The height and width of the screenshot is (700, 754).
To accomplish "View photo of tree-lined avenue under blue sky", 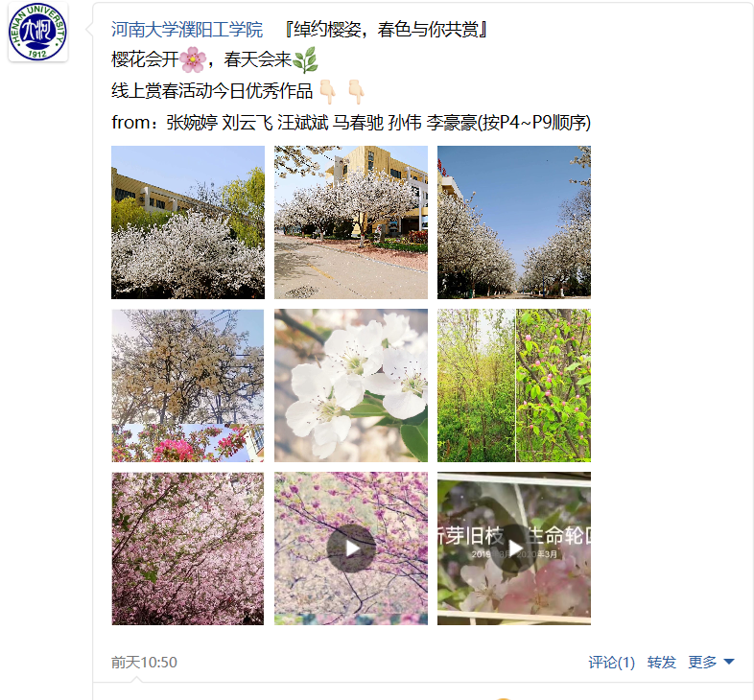I will click(x=514, y=222).
